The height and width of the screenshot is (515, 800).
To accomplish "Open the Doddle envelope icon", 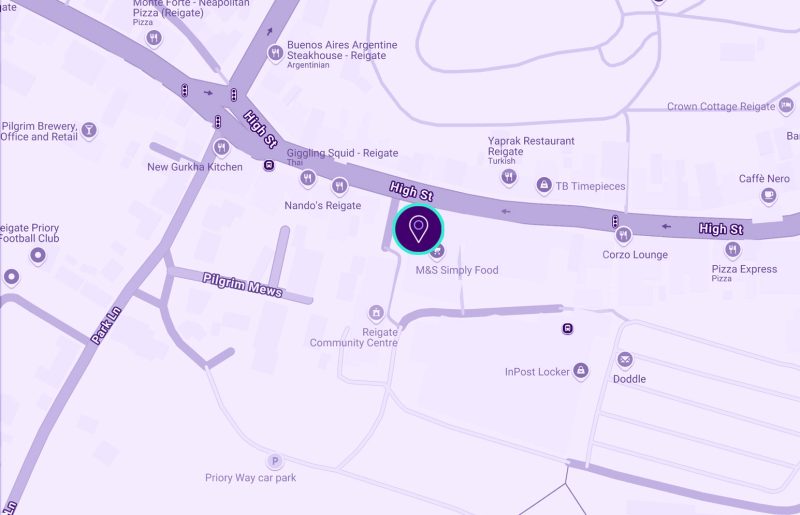I will pyautogui.click(x=624, y=359).
